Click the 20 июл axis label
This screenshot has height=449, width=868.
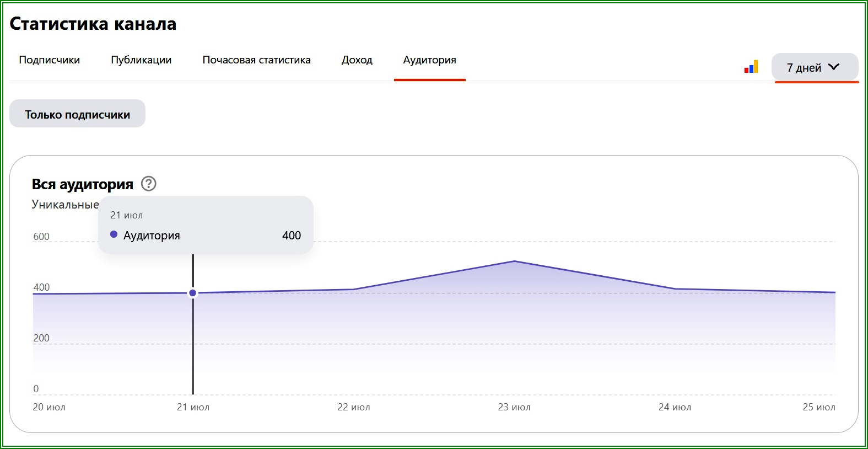click(49, 407)
